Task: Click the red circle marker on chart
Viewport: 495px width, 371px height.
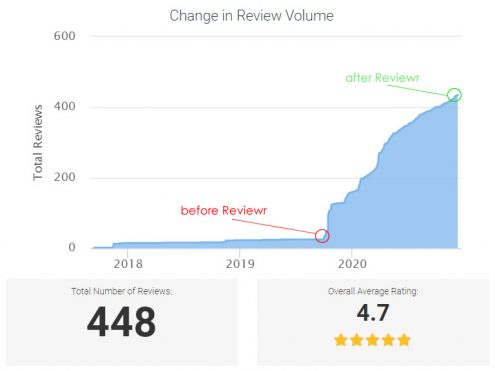Action: (x=322, y=236)
